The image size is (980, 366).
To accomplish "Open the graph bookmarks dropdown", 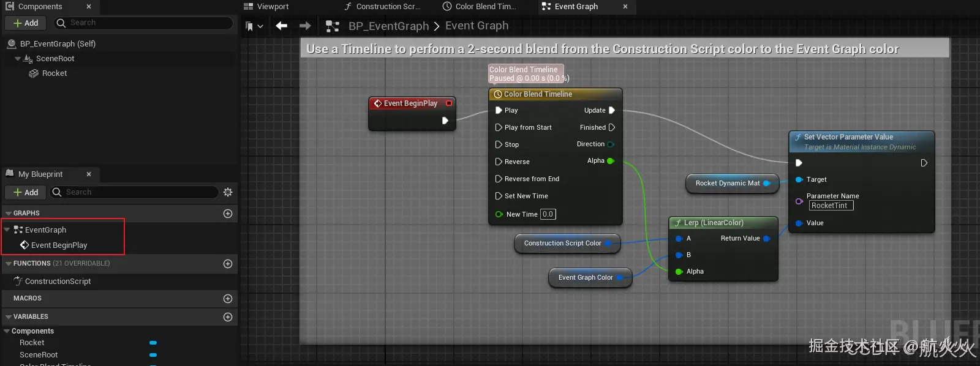I will coord(254,26).
